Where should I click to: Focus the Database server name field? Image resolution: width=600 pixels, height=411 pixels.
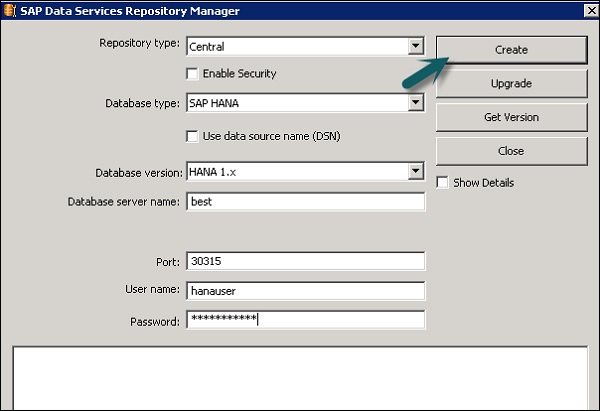point(305,202)
